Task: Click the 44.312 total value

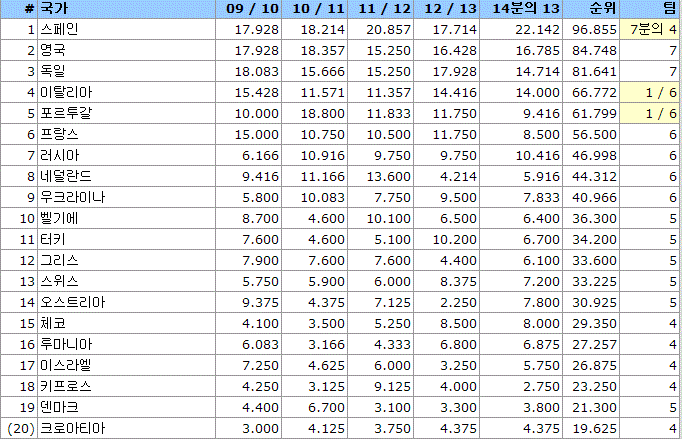Action: click(594, 177)
